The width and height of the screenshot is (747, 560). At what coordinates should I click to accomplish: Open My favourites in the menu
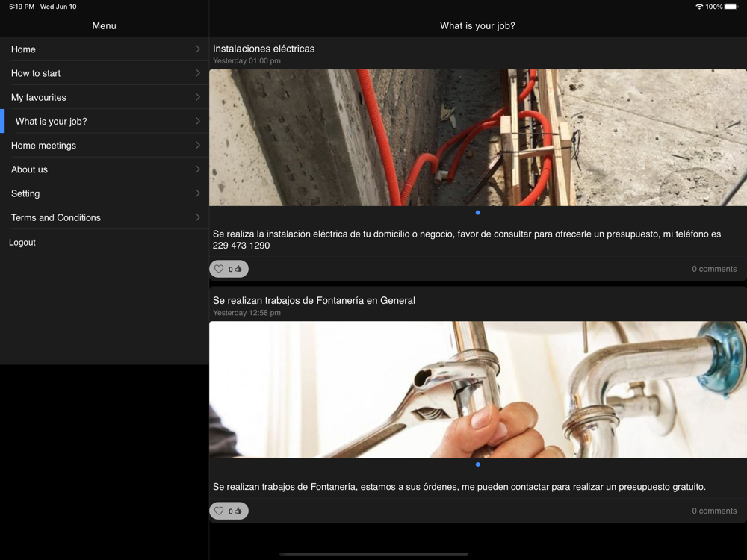(105, 97)
